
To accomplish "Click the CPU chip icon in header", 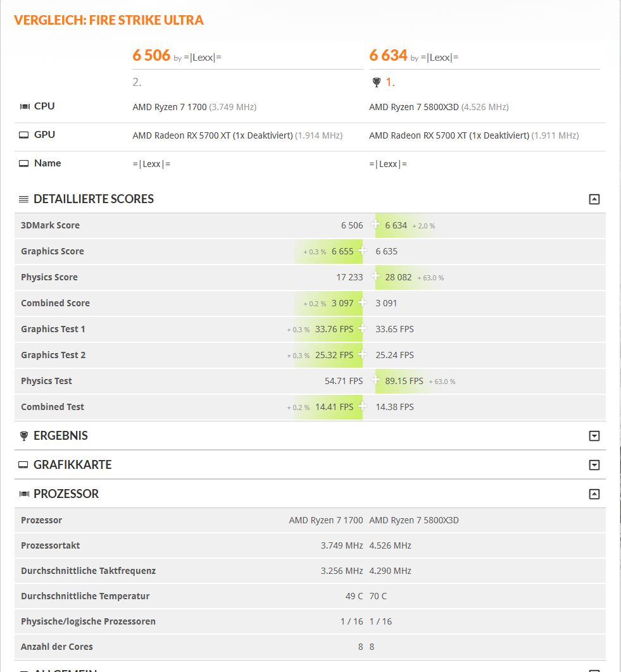I will (25, 106).
